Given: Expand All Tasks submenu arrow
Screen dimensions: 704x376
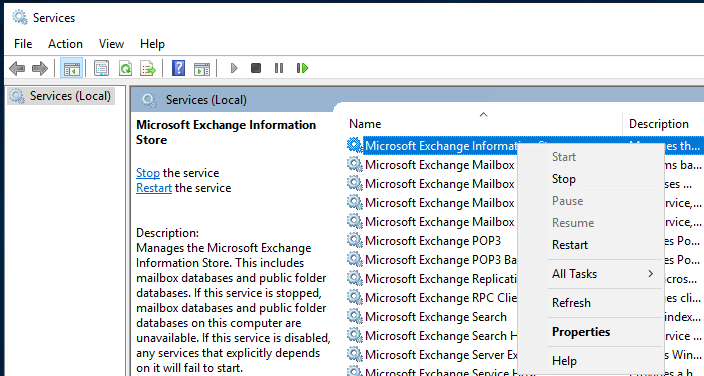Looking at the screenshot, I should click(x=651, y=274).
